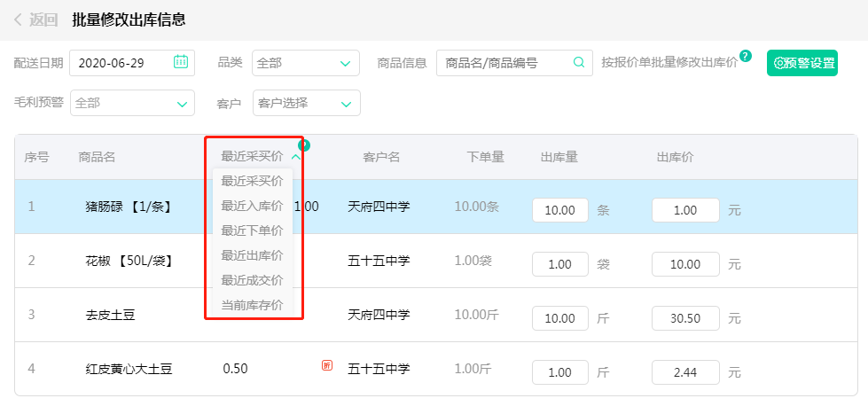The image size is (868, 414).
Task: Edit 出库量 10.00 for 去皮土豆
Action: click(x=560, y=318)
